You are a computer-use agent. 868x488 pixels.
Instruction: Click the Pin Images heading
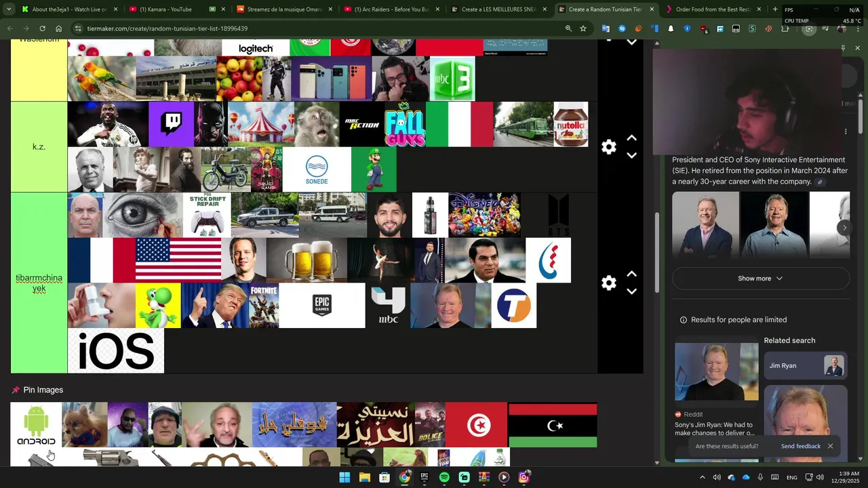click(x=43, y=390)
